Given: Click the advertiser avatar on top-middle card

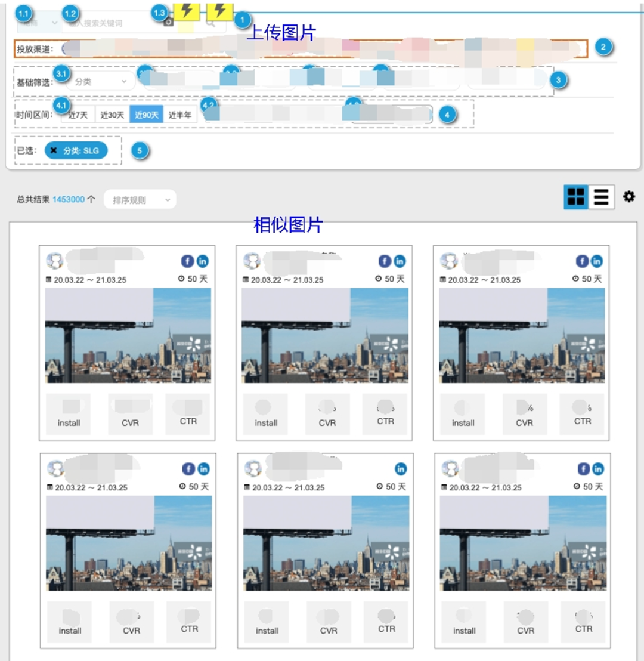Looking at the screenshot, I should (x=252, y=261).
